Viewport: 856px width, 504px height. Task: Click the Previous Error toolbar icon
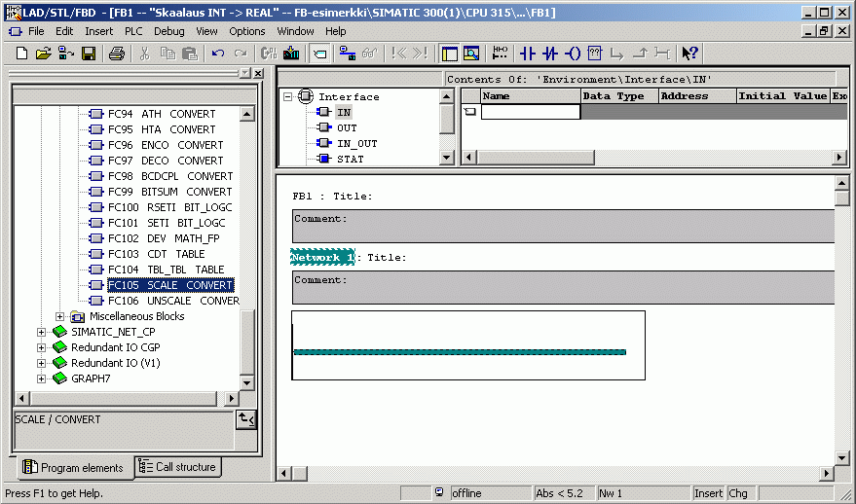coord(399,53)
